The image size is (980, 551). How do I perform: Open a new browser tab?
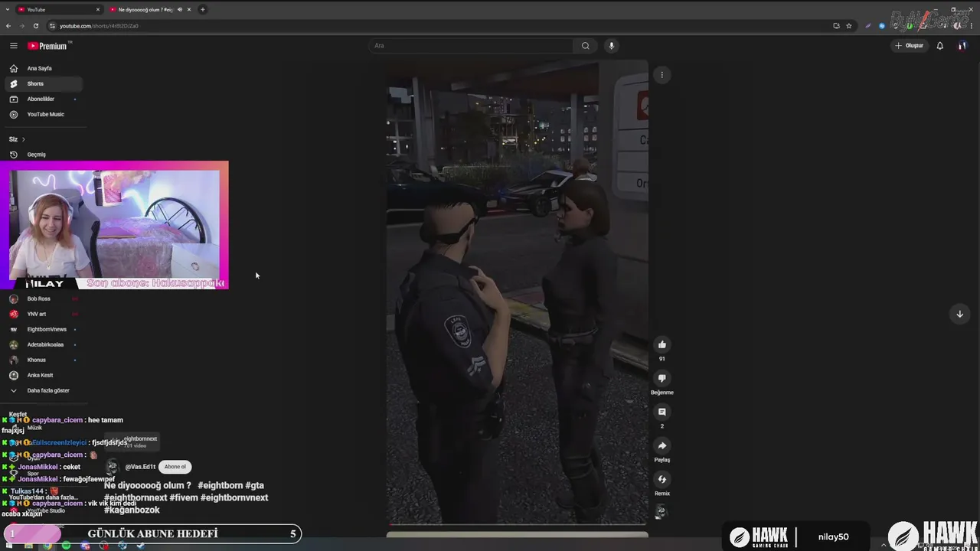tap(202, 9)
